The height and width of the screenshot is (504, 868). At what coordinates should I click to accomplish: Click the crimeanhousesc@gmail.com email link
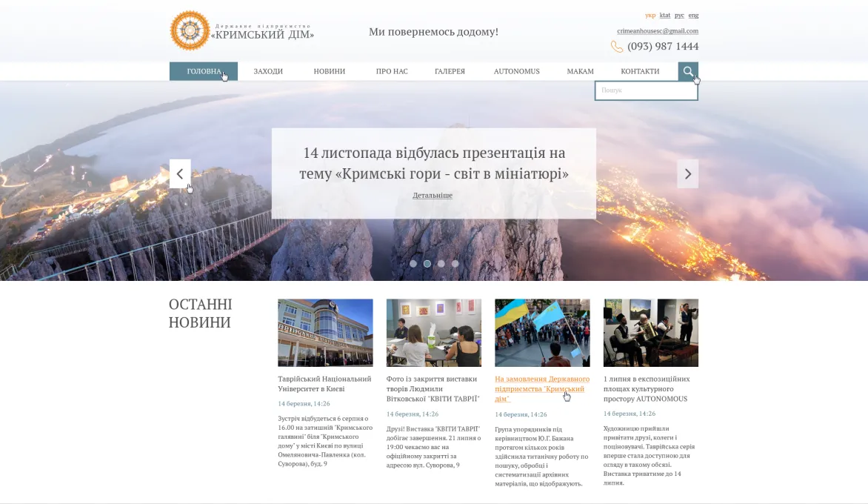[x=658, y=31]
